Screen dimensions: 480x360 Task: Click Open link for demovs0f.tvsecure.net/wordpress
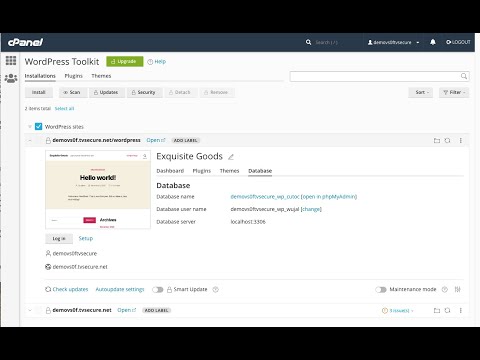click(x=156, y=140)
